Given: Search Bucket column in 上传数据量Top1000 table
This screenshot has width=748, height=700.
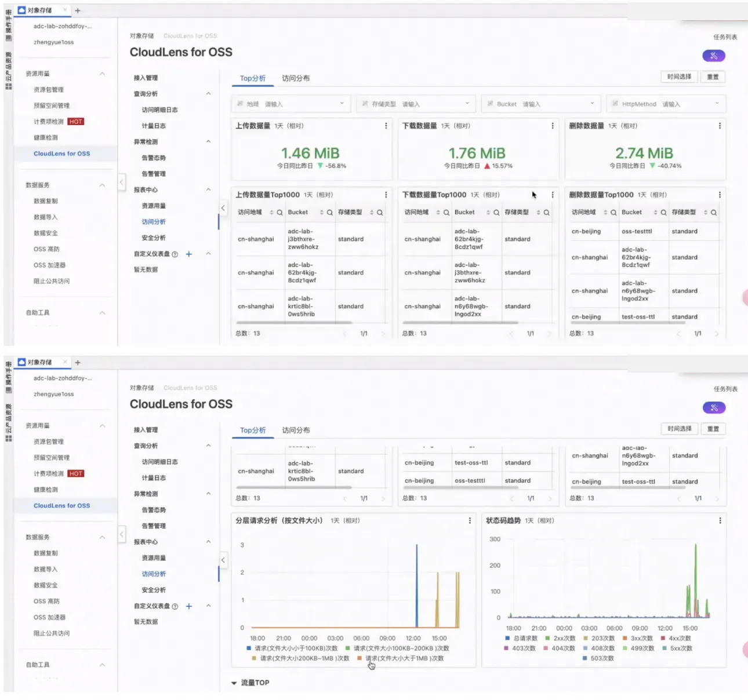Looking at the screenshot, I should 330,213.
